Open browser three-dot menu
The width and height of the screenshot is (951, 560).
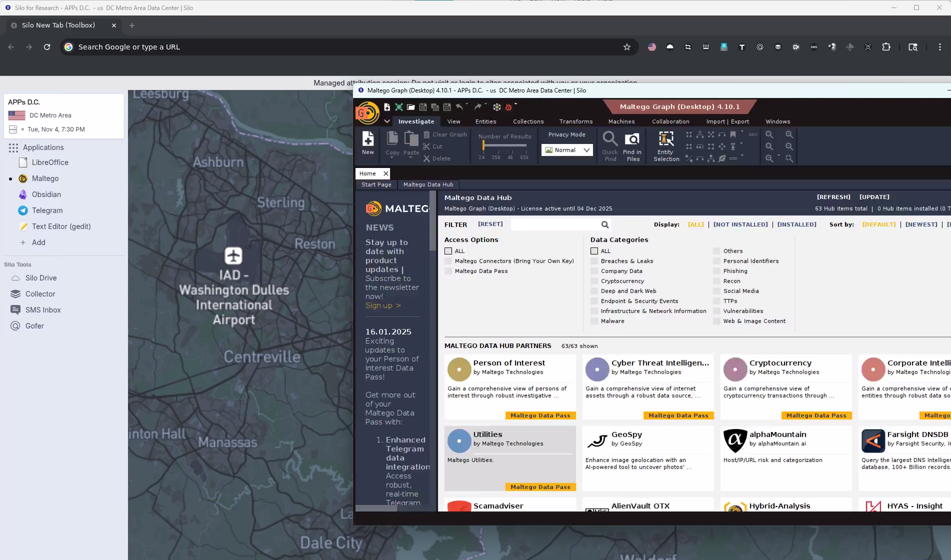pos(939,47)
